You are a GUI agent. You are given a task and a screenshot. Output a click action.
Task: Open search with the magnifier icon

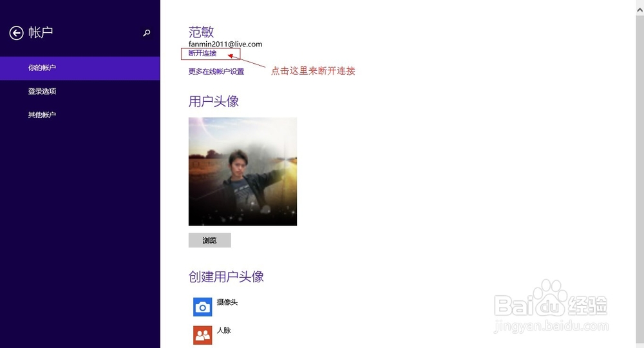[x=147, y=33]
